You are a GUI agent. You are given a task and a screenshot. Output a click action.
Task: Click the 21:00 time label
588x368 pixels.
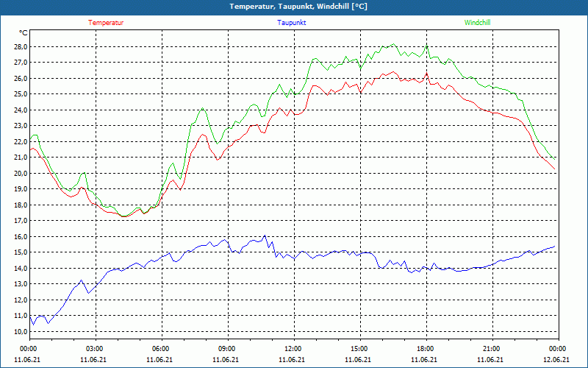tap(492, 349)
